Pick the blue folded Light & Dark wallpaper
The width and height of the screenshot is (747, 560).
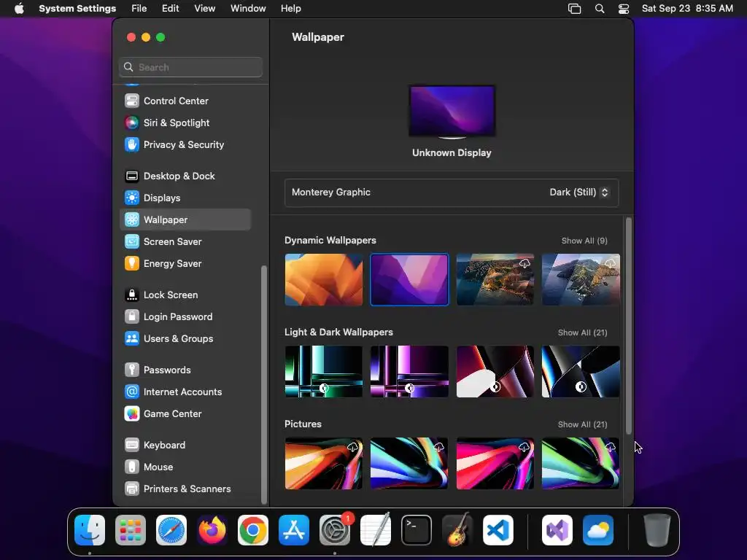click(x=581, y=371)
